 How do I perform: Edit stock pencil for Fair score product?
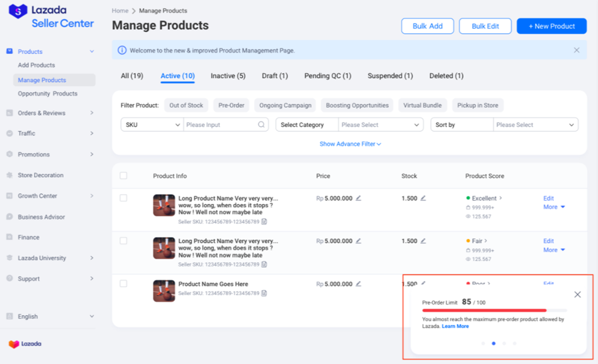pyautogui.click(x=423, y=241)
